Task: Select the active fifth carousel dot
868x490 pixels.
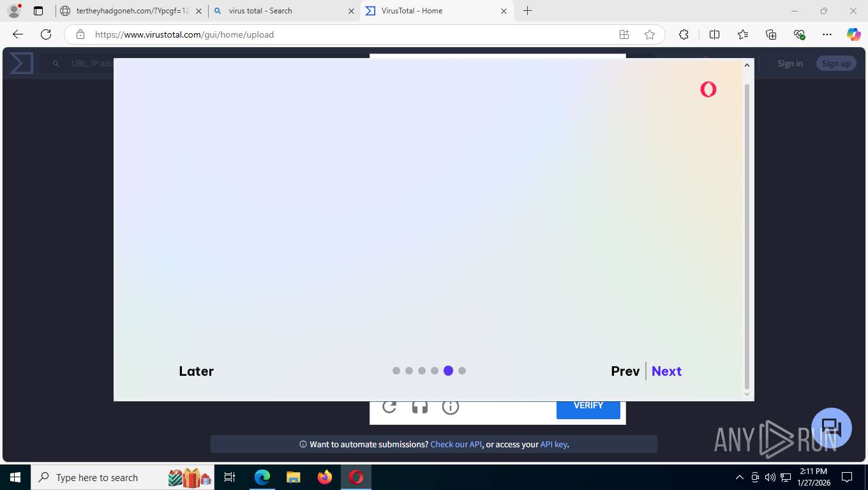Action: [x=448, y=371]
